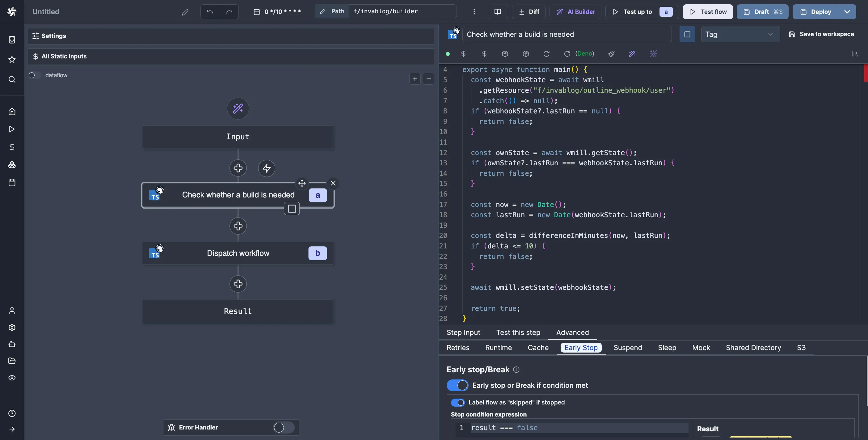Toggle Early stop or Break if condition met
This screenshot has height=440, width=868.
[x=457, y=385]
